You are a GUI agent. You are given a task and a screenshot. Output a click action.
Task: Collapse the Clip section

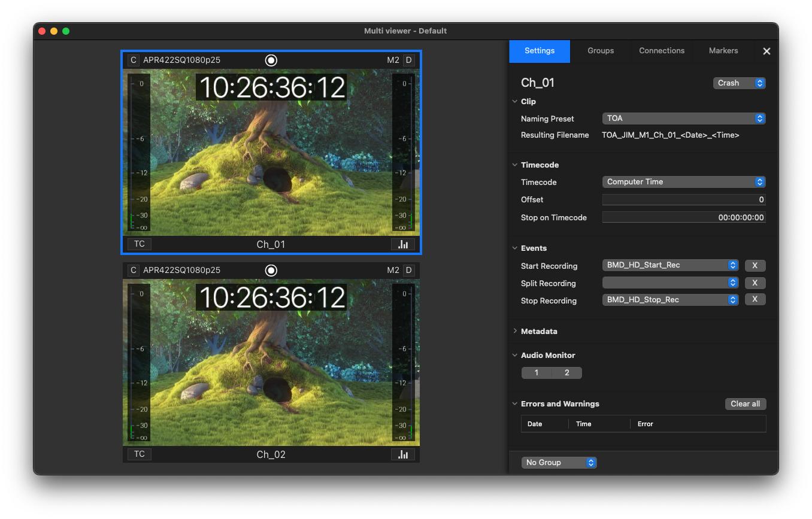coord(515,102)
